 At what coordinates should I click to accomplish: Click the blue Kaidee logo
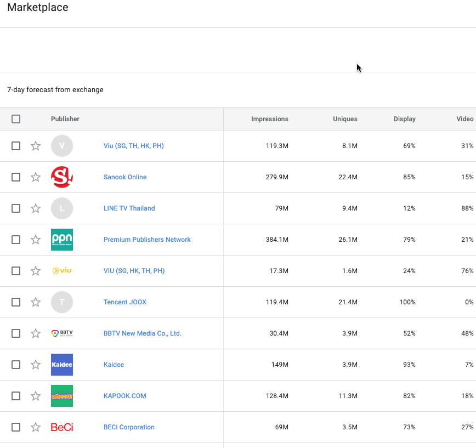[x=62, y=365]
